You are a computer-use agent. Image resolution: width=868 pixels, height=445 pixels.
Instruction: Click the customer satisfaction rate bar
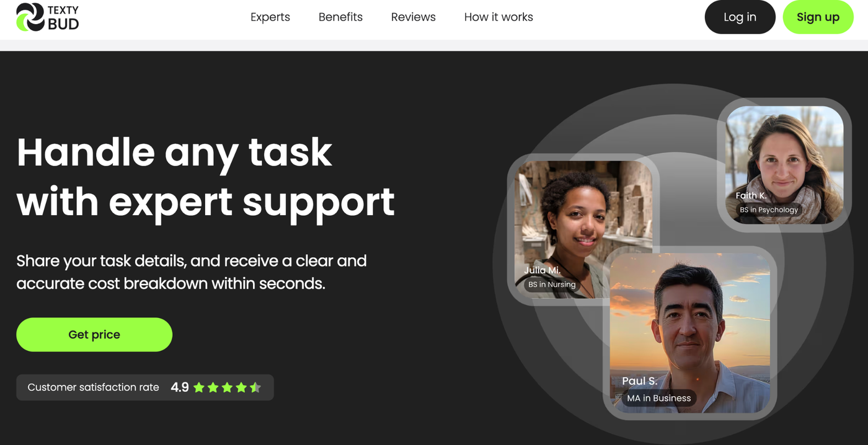pos(145,387)
